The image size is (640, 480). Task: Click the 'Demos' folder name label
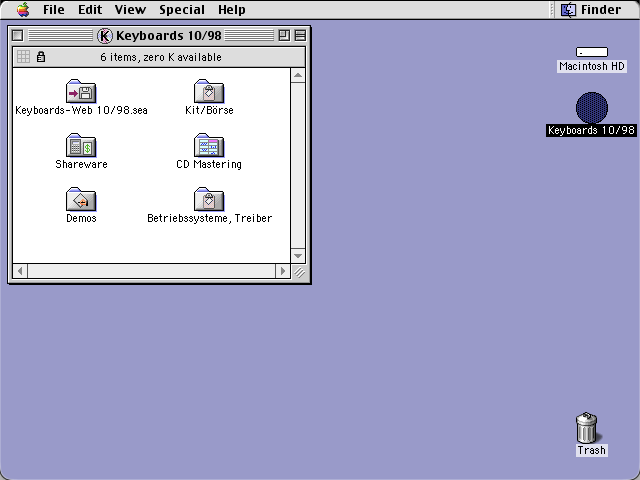(81, 218)
